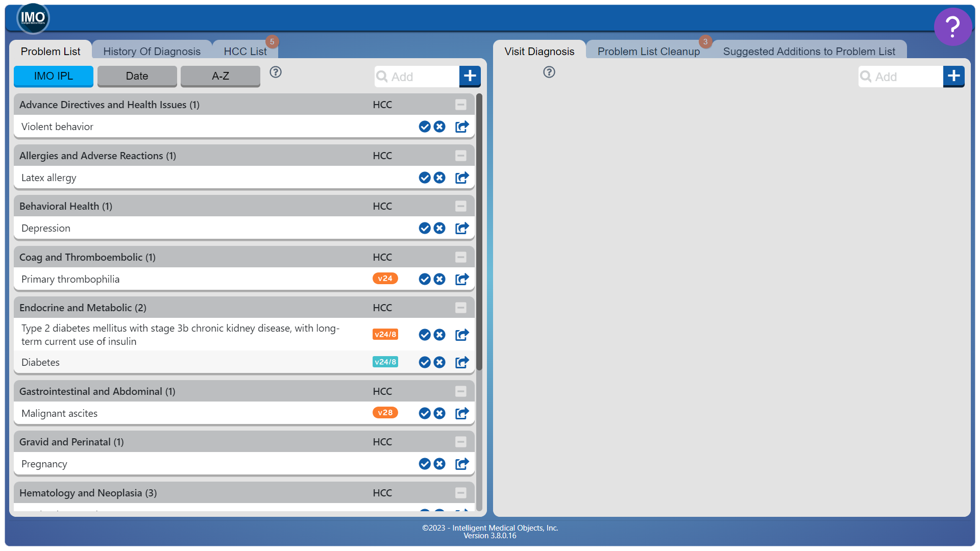The image size is (980, 551).
Task: Switch sorting to Date
Action: coord(137,76)
